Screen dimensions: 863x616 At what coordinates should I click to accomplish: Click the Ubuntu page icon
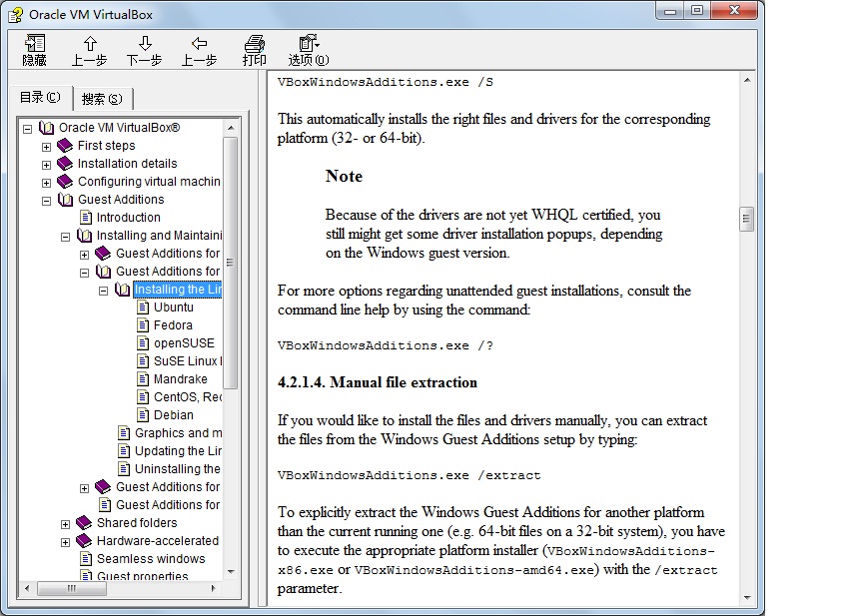click(143, 308)
